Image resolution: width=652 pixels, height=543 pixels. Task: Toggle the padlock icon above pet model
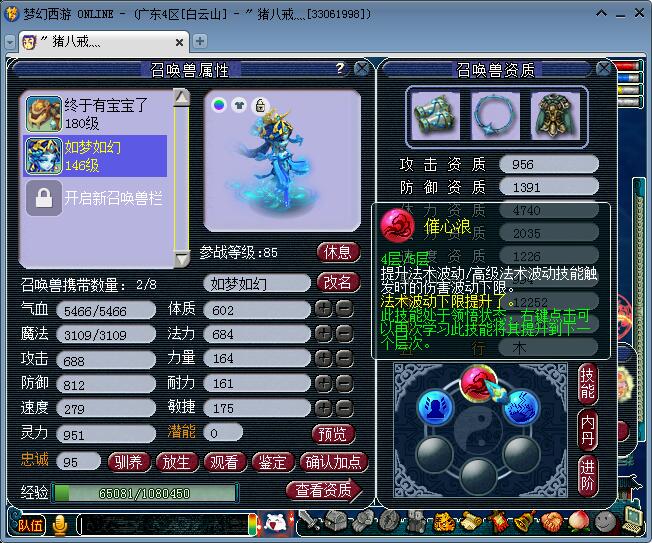click(260, 106)
